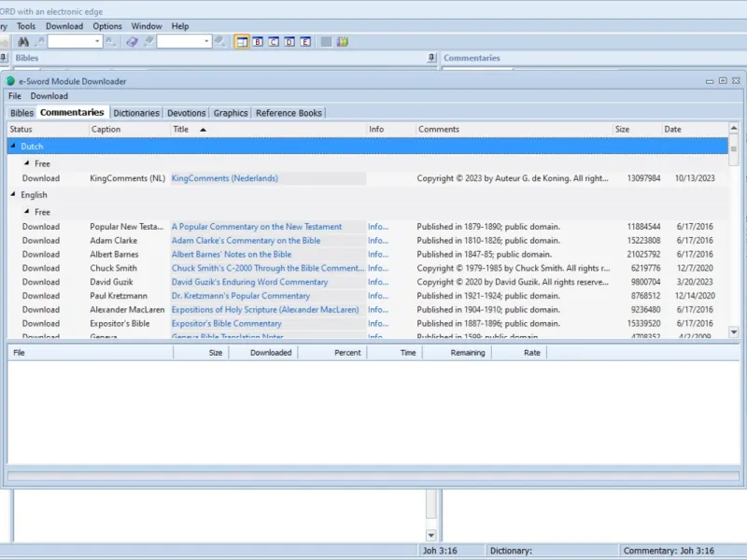Viewport: 747px width, 560px height.
Task: Click the pin icon left of Bibles header
Action: pyautogui.click(x=4, y=58)
